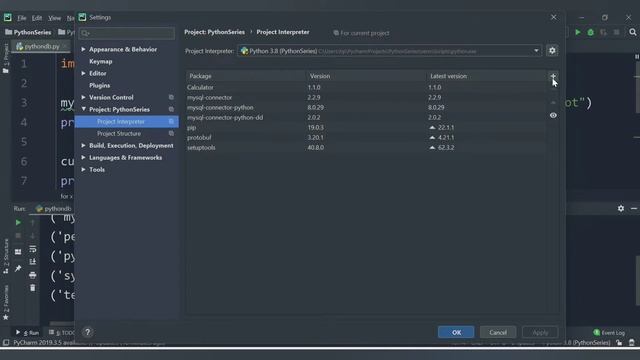The width and height of the screenshot is (640, 360).
Task: Click setuptools latest version 62.3.2
Action: tap(446, 148)
